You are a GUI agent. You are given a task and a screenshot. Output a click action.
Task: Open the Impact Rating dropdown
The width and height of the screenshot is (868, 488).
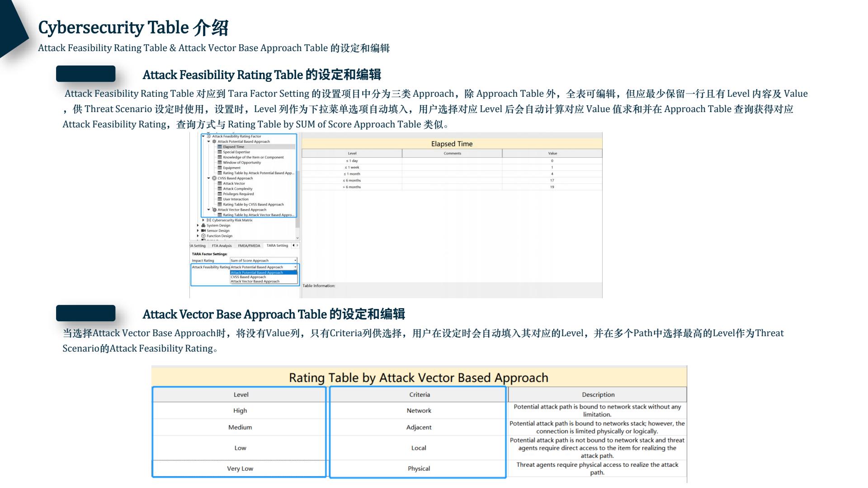(x=295, y=260)
